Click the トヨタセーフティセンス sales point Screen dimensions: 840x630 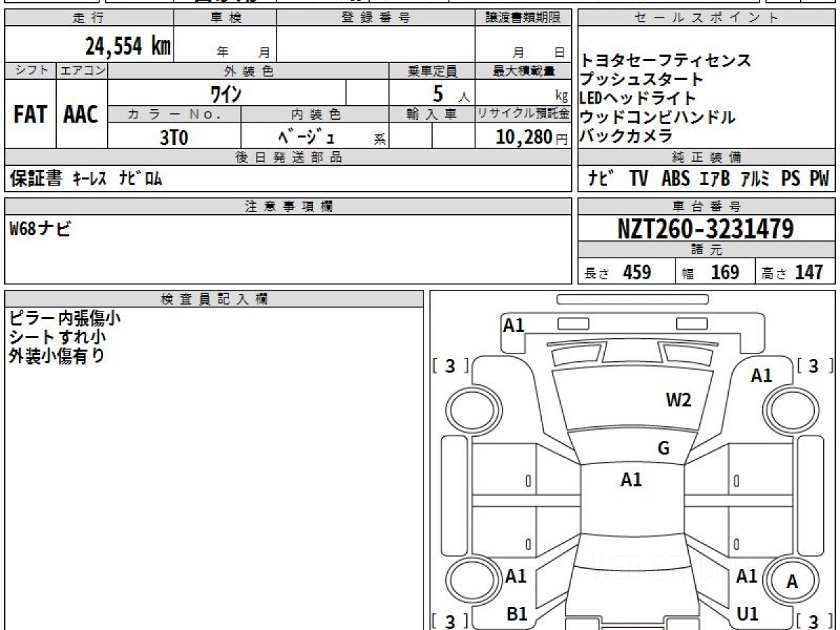point(666,60)
